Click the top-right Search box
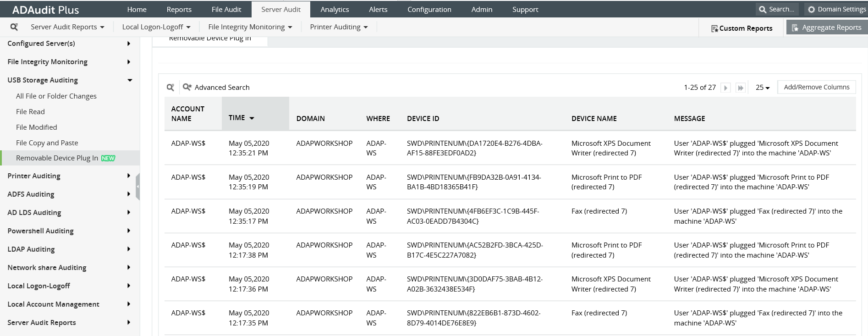868x336 pixels. pyautogui.click(x=777, y=9)
